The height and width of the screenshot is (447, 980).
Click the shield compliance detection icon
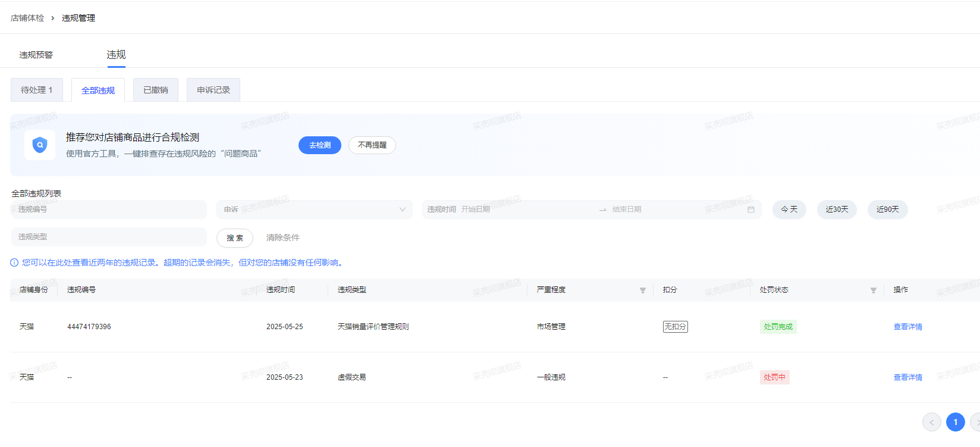click(x=40, y=145)
